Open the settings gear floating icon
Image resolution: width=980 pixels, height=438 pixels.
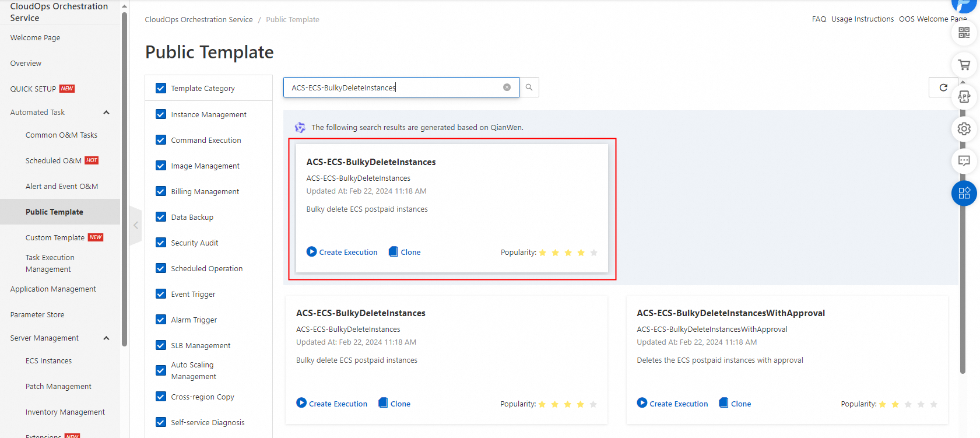pos(964,129)
